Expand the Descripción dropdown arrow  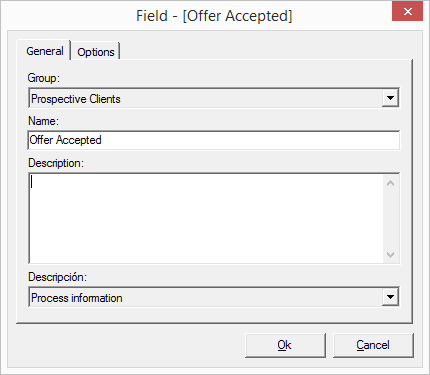(390, 297)
